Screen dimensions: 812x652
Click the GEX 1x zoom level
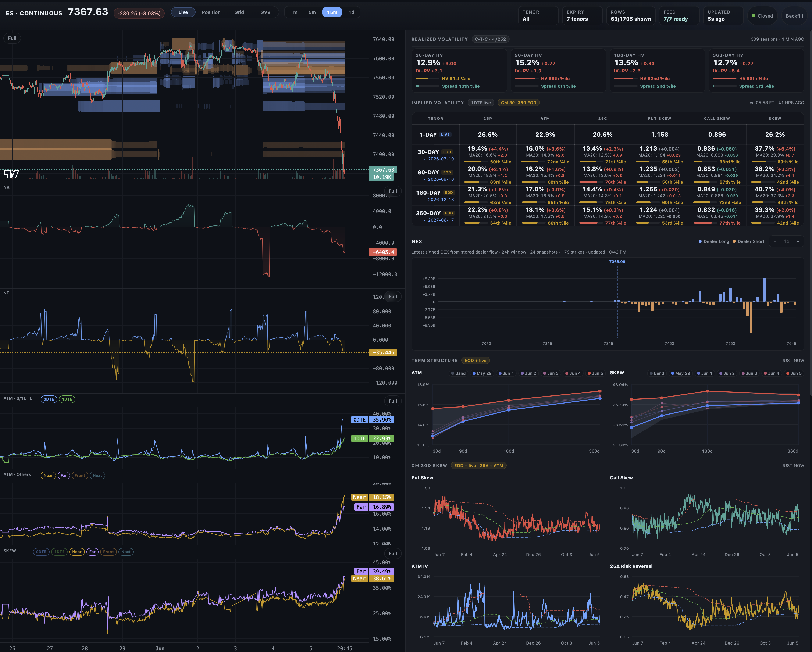pyautogui.click(x=786, y=242)
